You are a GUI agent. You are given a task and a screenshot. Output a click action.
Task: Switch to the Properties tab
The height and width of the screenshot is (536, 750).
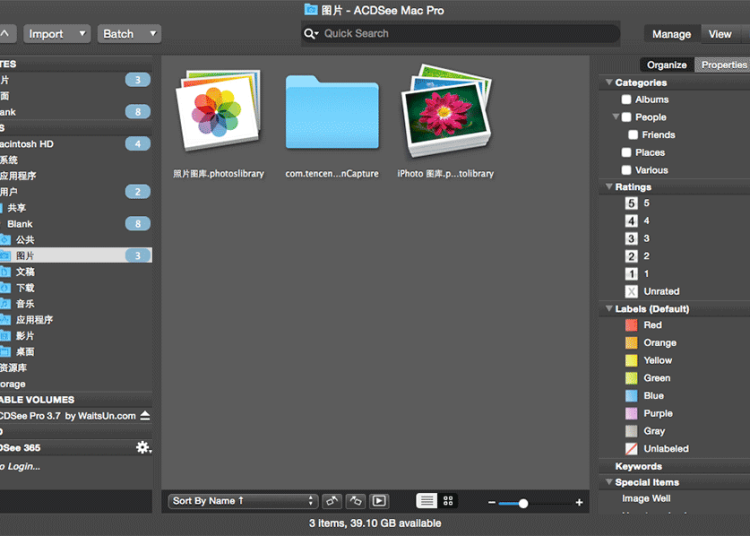[x=723, y=65]
